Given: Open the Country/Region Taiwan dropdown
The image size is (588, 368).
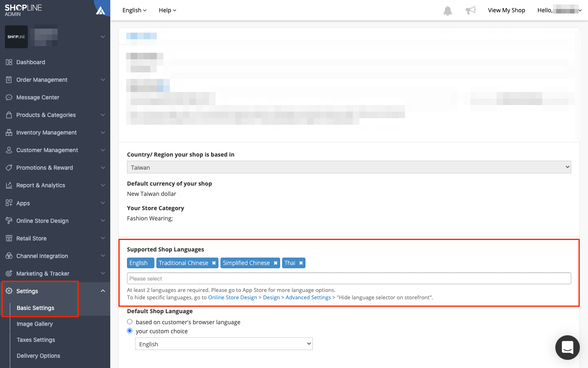Looking at the screenshot, I should coord(349,167).
